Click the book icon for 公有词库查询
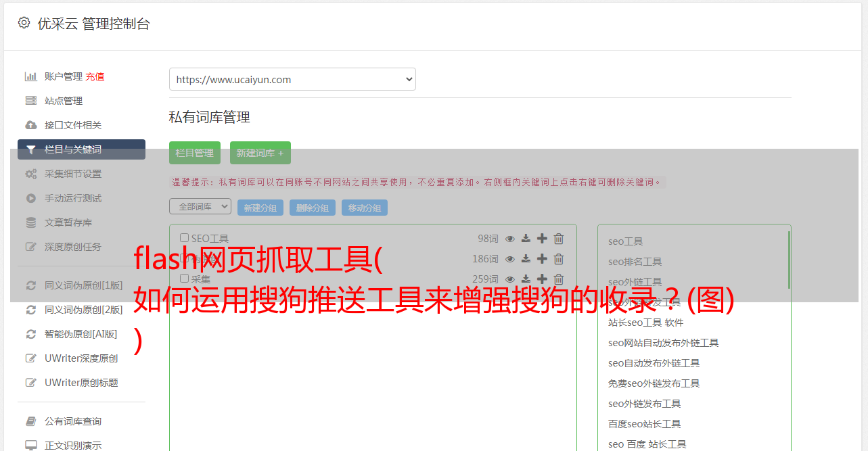The height and width of the screenshot is (451, 868). tap(31, 421)
